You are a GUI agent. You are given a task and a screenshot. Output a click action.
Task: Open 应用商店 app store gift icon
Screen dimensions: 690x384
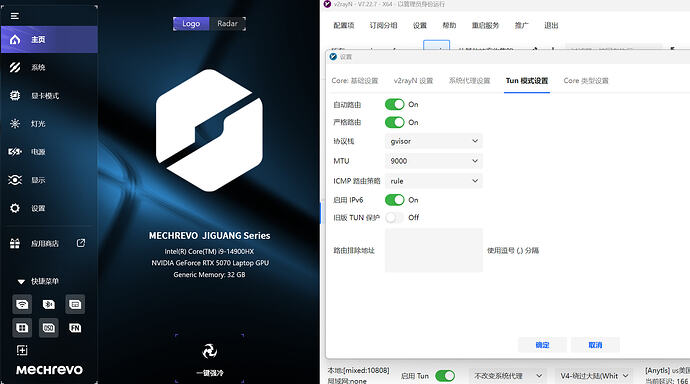(x=15, y=243)
